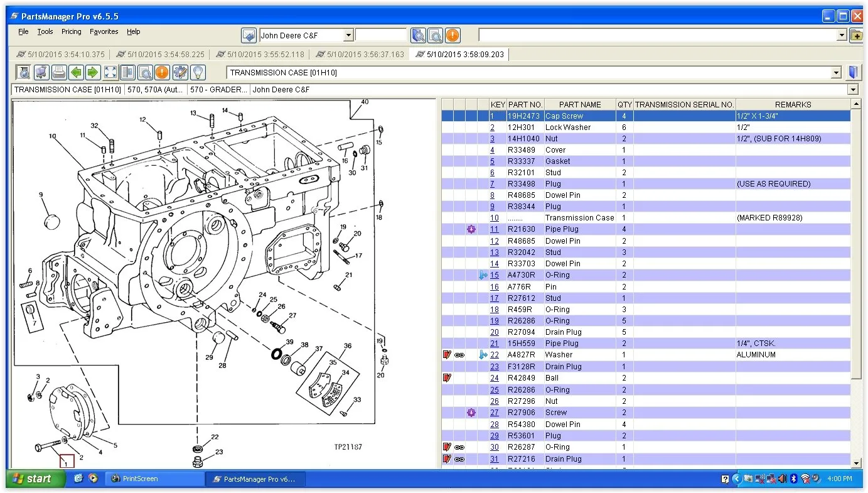This screenshot has height=493, width=868.
Task: Select the 570, 570A breadcrumb segment
Action: point(156,90)
